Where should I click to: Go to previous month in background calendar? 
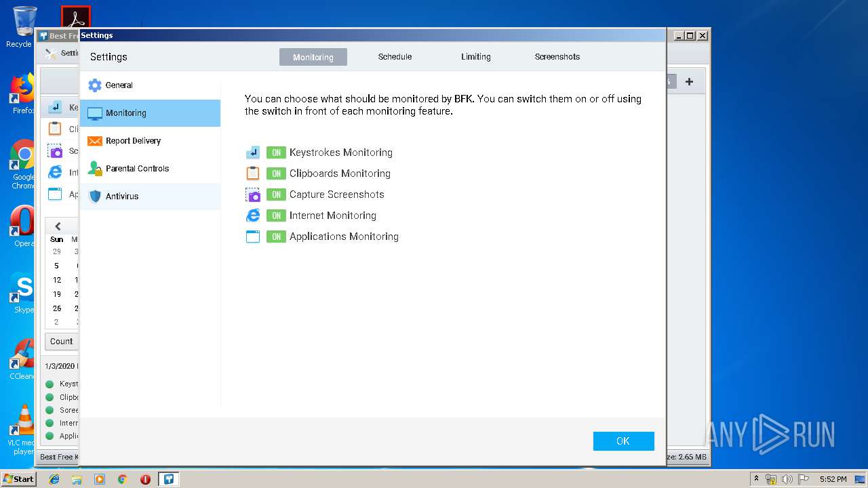(x=58, y=226)
